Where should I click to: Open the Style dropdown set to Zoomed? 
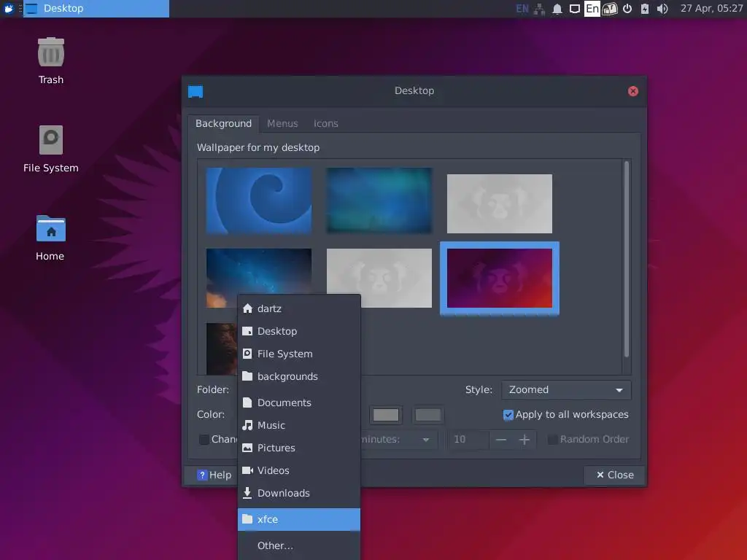pyautogui.click(x=566, y=389)
